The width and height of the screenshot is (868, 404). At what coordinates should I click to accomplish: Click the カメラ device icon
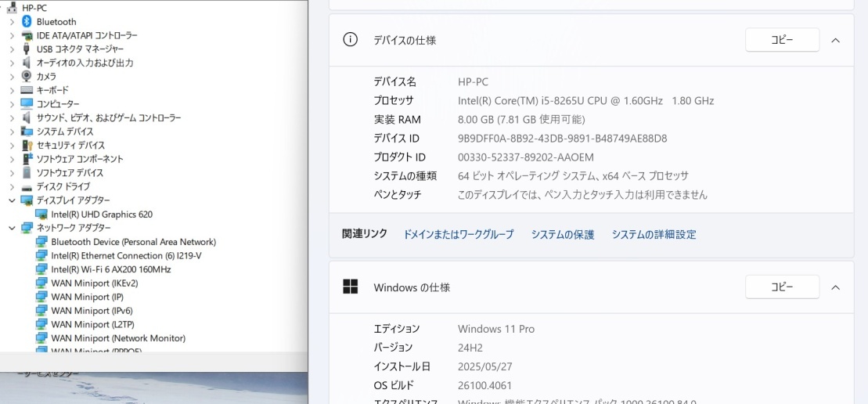[x=27, y=77]
